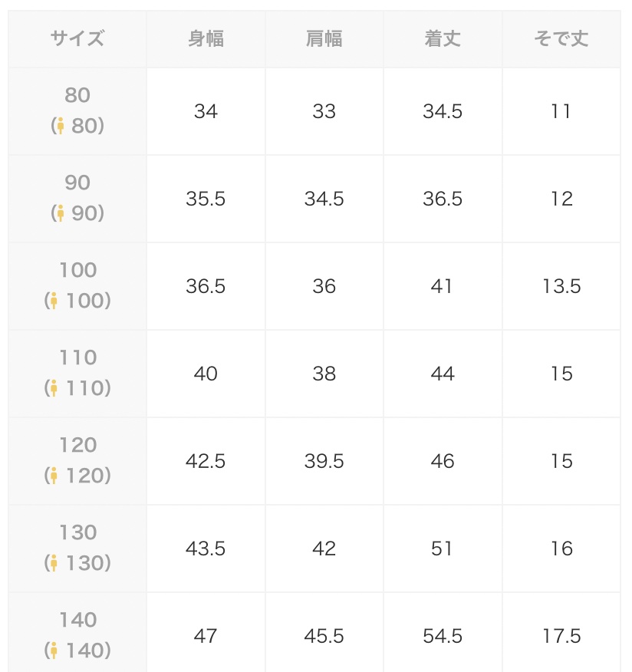Screen dimensions: 632x672
Task: Select the 着丈 column header
Action: (443, 39)
